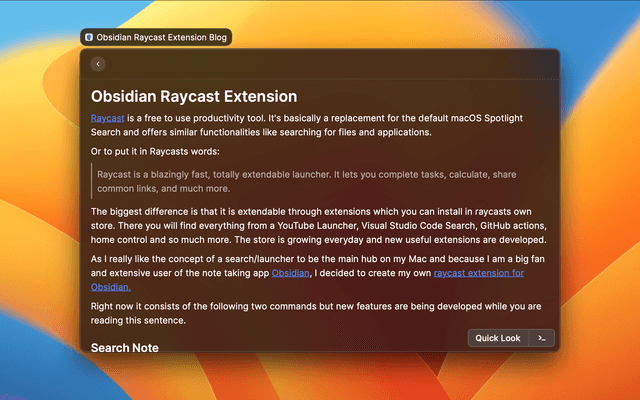Click the Obsidian Raycast Extension heading
The image size is (640, 400).
194,97
